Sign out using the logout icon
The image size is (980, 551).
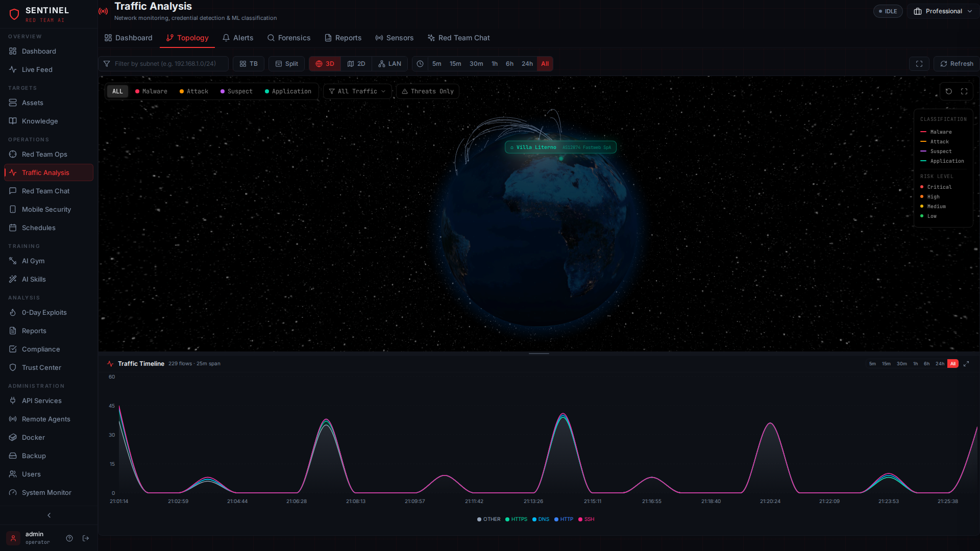click(x=85, y=538)
